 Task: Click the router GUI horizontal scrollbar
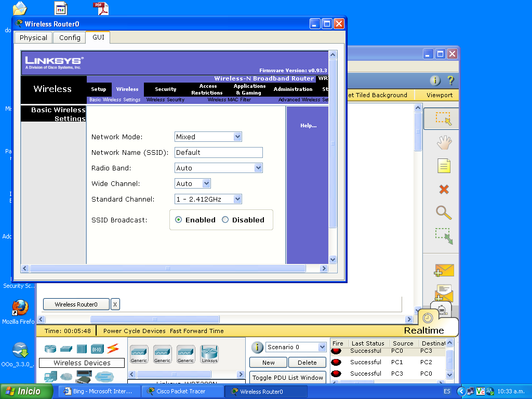(167, 269)
